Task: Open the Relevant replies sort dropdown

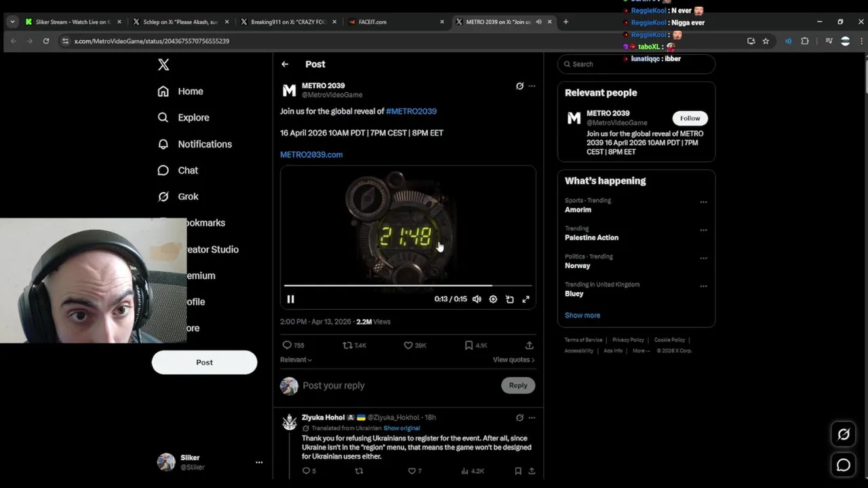Action: pos(296,360)
